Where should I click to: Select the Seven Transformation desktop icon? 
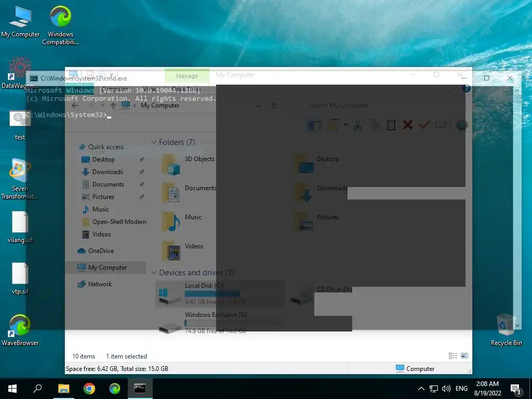[20, 179]
